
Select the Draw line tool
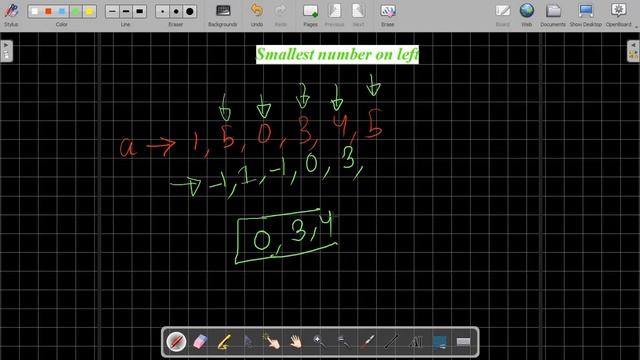point(391,342)
